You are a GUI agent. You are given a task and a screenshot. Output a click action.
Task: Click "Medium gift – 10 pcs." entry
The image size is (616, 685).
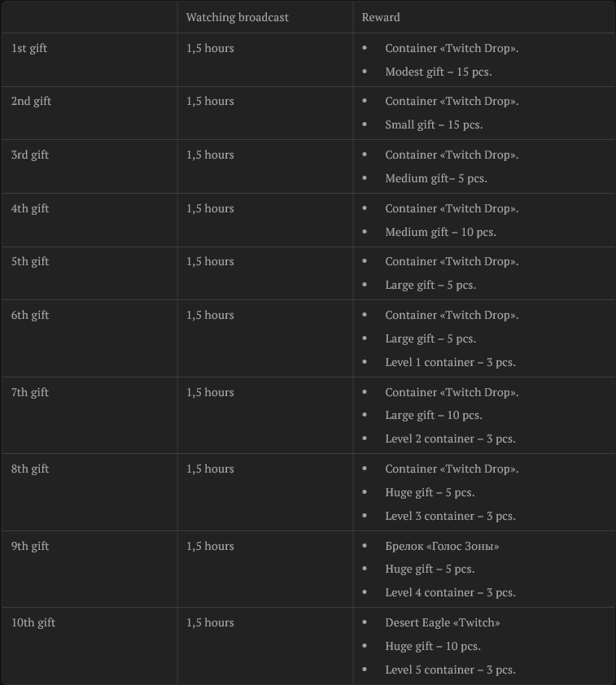pos(440,232)
